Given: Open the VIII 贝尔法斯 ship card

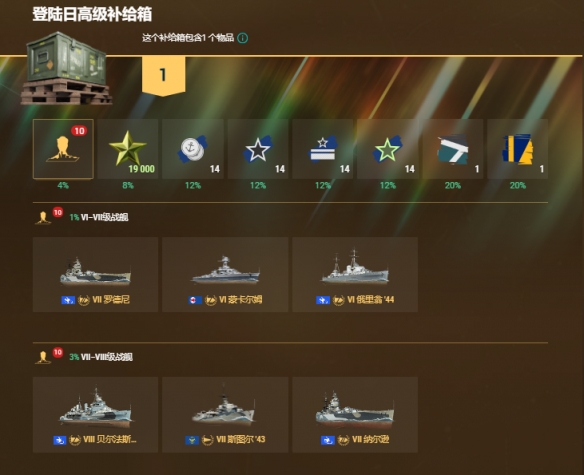Looking at the screenshot, I should (x=95, y=415).
